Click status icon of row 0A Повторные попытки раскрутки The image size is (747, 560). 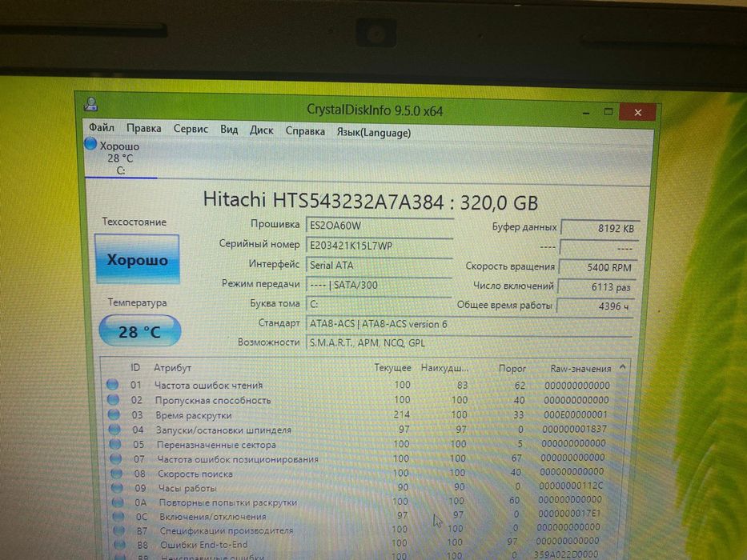click(118, 502)
